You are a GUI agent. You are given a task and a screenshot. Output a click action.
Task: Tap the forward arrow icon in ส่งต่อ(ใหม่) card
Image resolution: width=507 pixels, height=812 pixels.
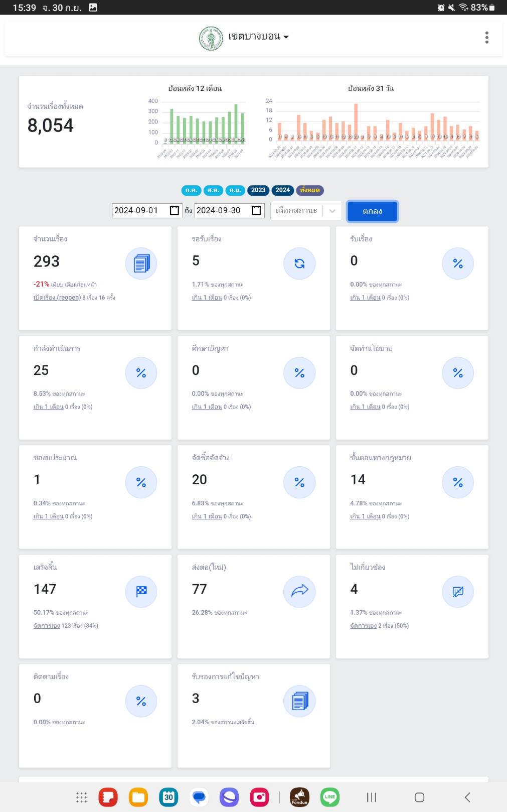[299, 591]
